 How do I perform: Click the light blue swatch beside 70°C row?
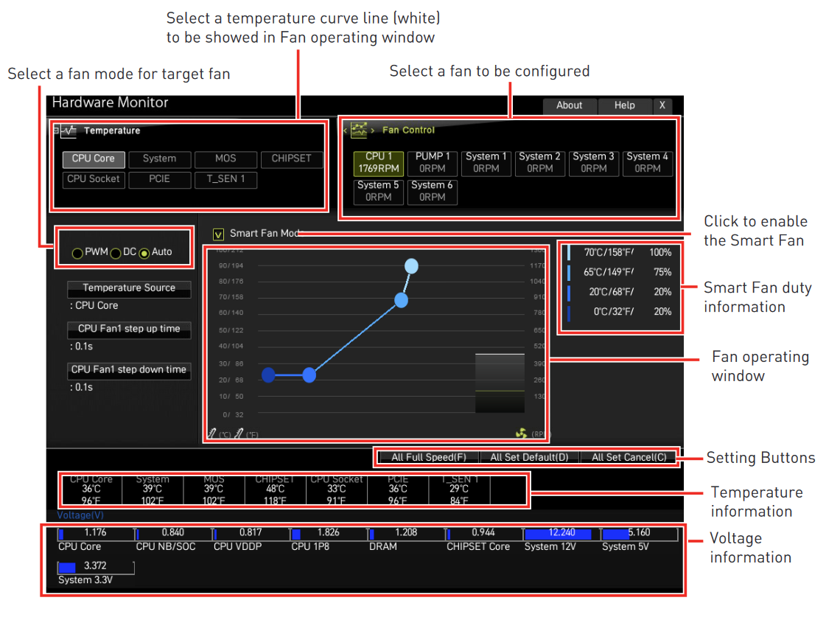pyautogui.click(x=568, y=252)
